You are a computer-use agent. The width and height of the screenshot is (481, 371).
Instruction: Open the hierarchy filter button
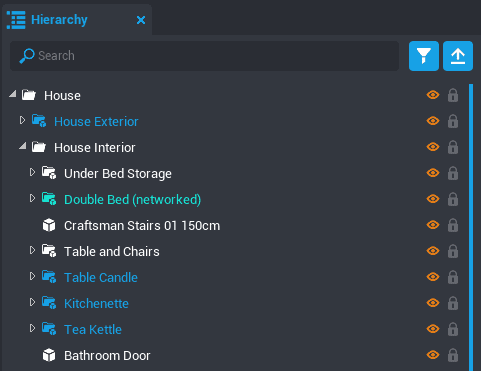[424, 56]
